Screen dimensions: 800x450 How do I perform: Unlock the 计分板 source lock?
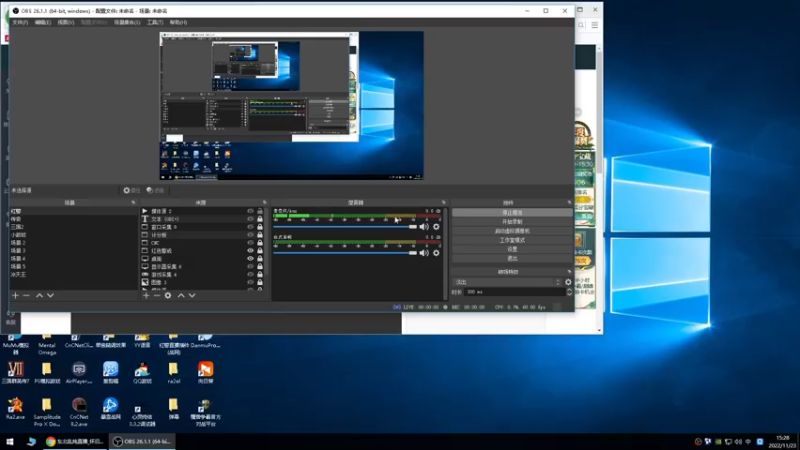260,235
